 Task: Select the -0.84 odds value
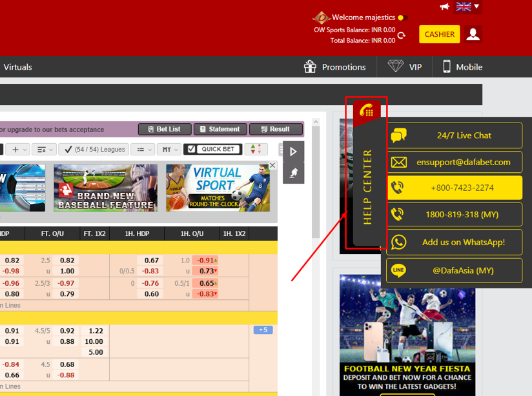point(11,365)
